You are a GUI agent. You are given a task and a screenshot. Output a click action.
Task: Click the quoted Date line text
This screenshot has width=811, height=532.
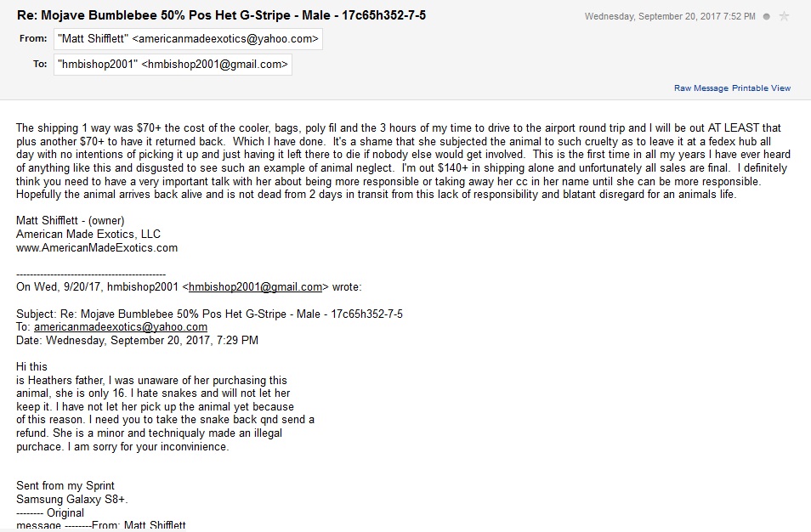tap(137, 340)
